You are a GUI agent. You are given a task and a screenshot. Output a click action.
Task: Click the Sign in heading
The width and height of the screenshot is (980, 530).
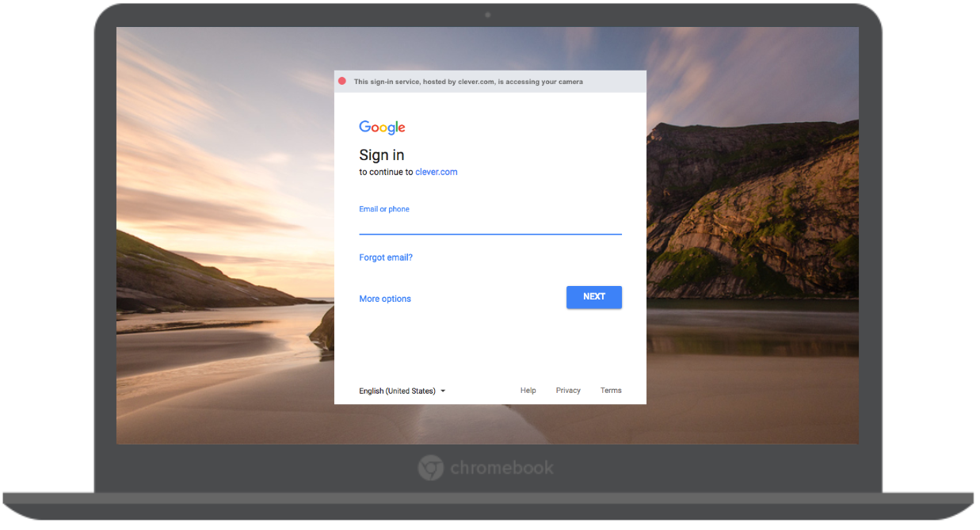point(382,154)
